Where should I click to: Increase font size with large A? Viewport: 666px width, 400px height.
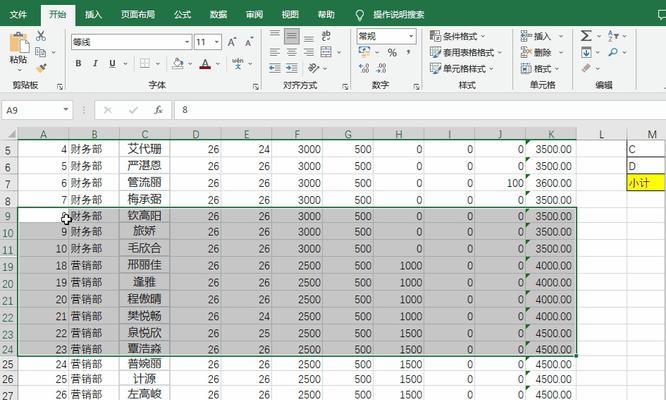click(x=231, y=42)
